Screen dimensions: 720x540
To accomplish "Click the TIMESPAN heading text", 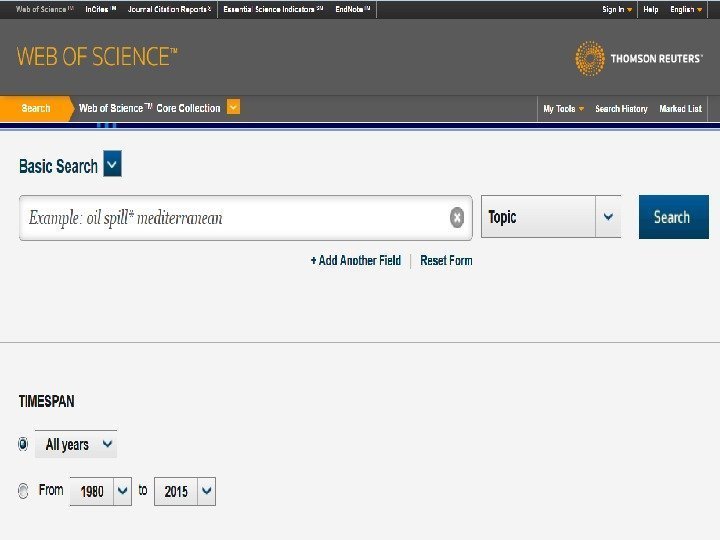I will [46, 401].
